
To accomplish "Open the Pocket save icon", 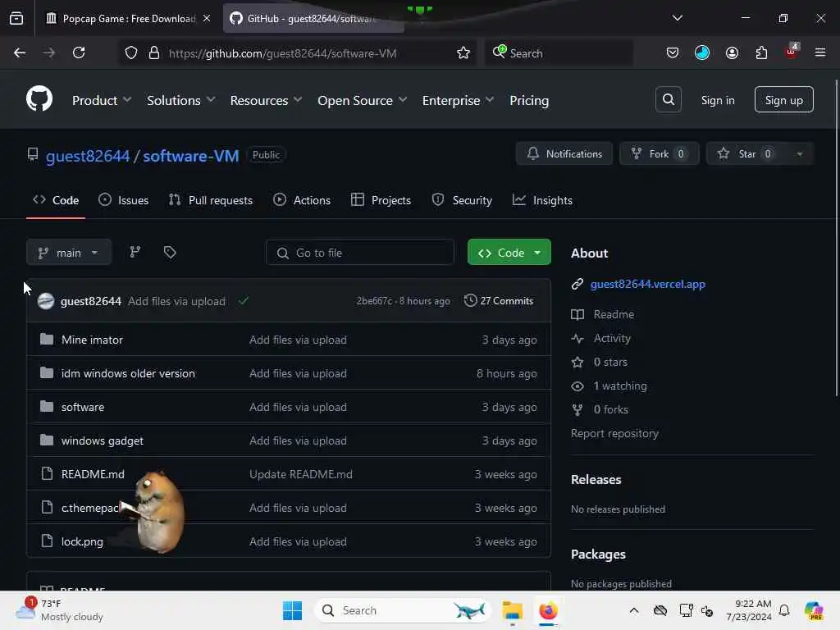I will [673, 52].
